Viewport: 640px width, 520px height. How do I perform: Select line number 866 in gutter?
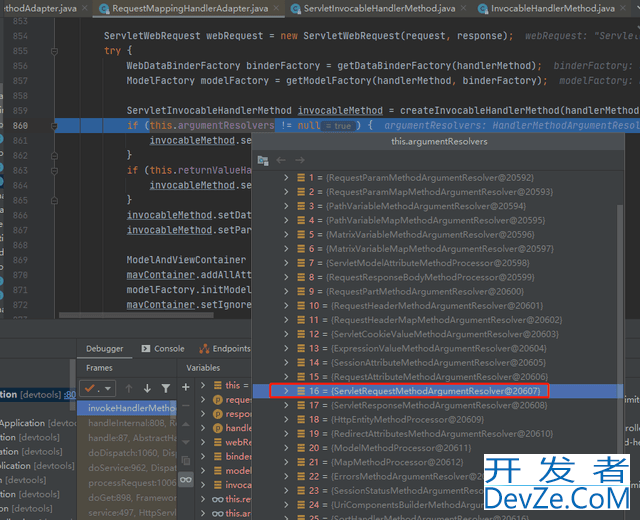[x=20, y=215]
